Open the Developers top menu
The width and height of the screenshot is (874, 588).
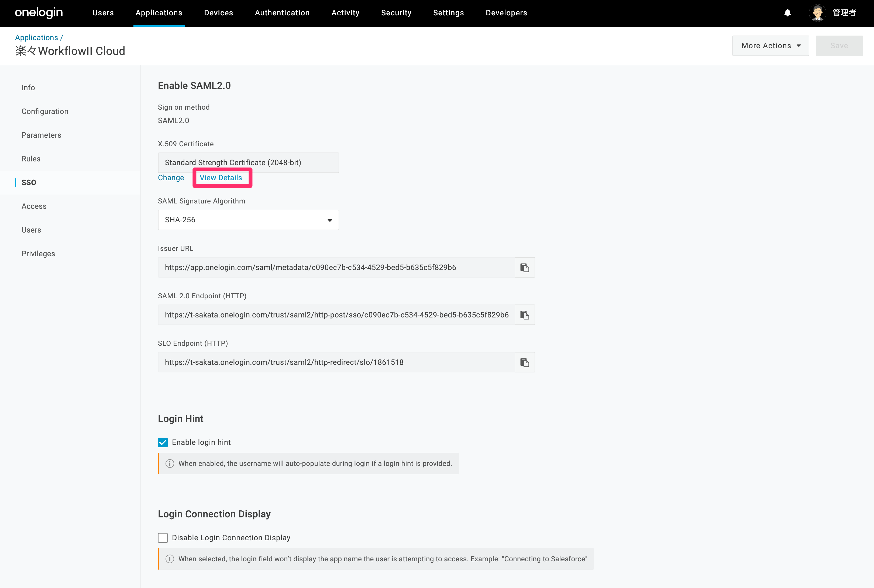506,13
